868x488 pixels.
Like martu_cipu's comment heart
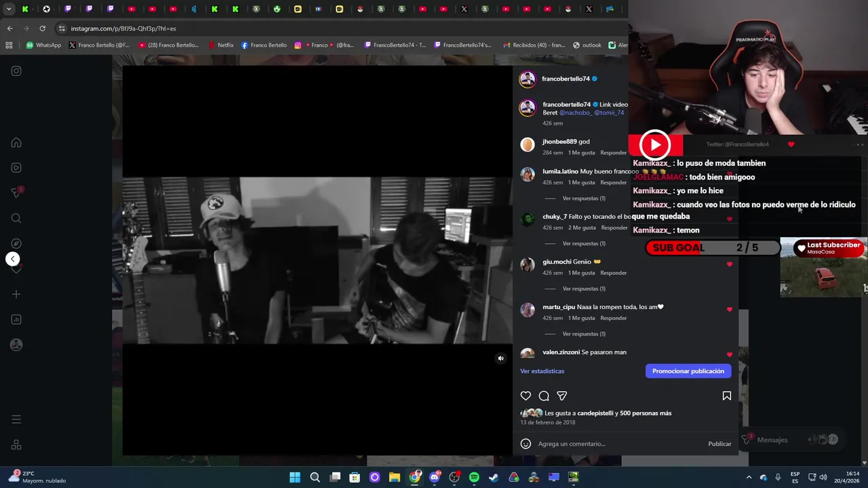pos(730,310)
